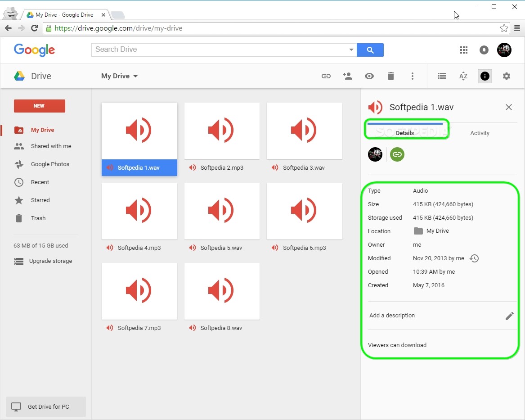Viewport: 525px width, 420px height.
Task: Open sharing settings via the add-people icon
Action: (347, 76)
